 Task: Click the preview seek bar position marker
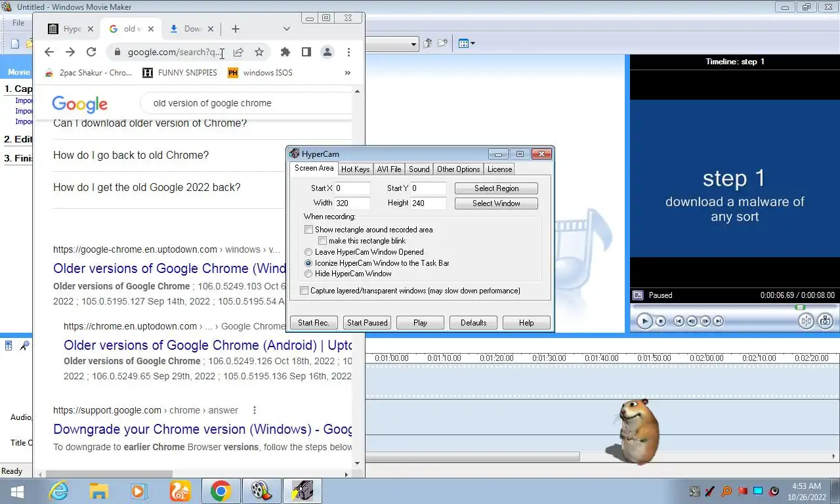coord(800,307)
